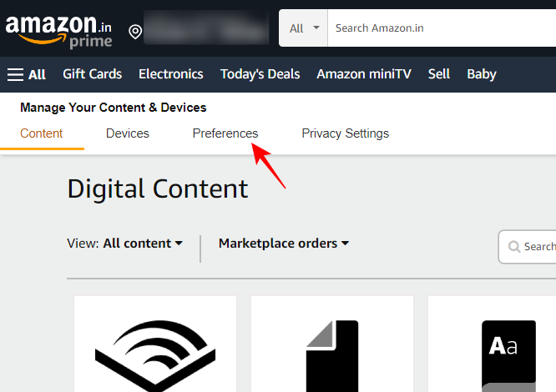This screenshot has height=392, width=556.
Task: Click the delivery location pin icon
Action: pos(135,32)
